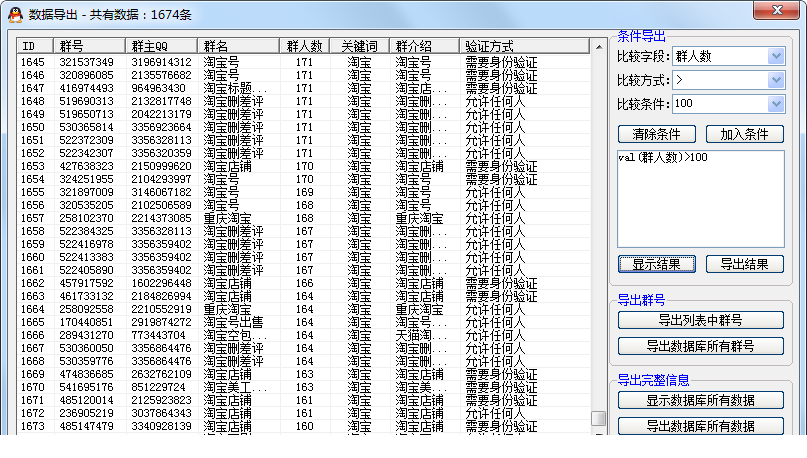Click owner QQ 2102506589

(x=162, y=205)
